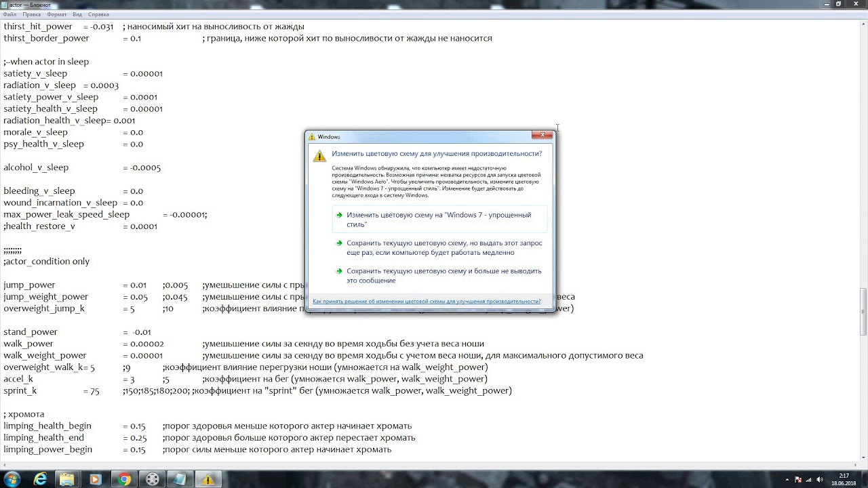868x488 pixels.
Task: Click the scrollbar down arrow in Notepad
Action: point(864,456)
